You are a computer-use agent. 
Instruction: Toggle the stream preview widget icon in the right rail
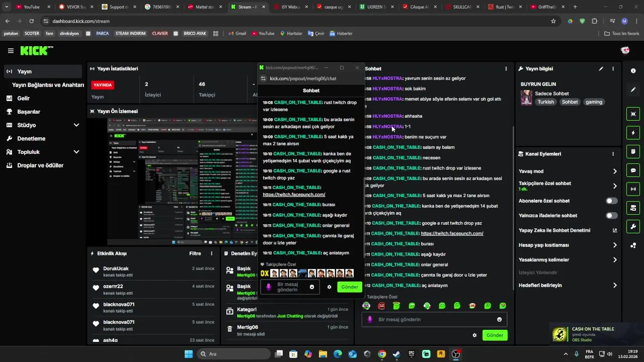633,114
